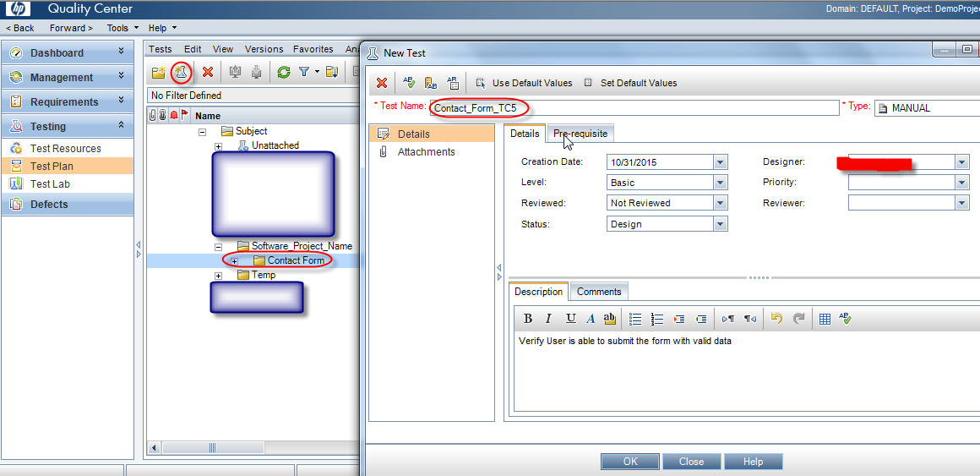Viewport: 980px width, 476px height.
Task: Set left-to-right paragraph direction
Action: 728,319
